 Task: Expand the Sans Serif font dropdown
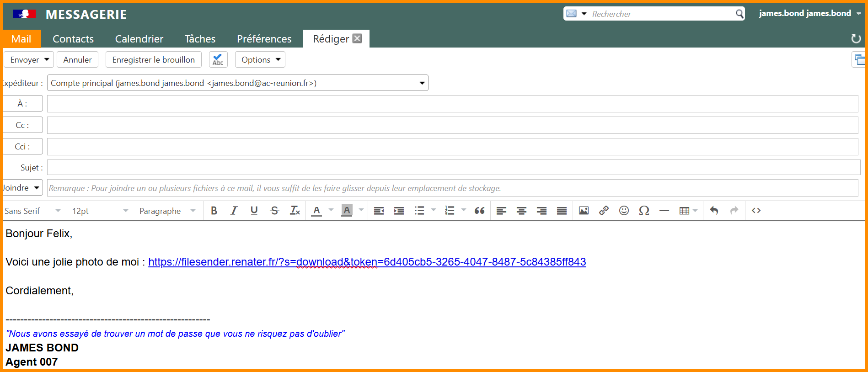click(x=33, y=211)
